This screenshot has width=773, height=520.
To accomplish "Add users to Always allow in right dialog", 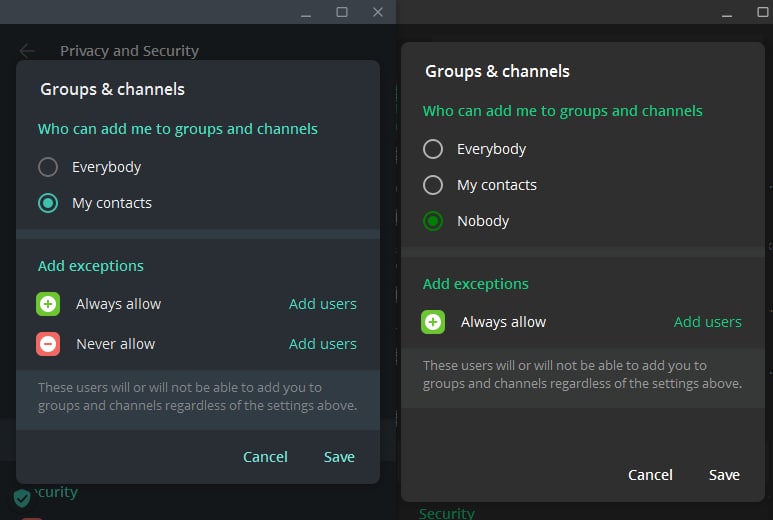I will pyautogui.click(x=707, y=322).
